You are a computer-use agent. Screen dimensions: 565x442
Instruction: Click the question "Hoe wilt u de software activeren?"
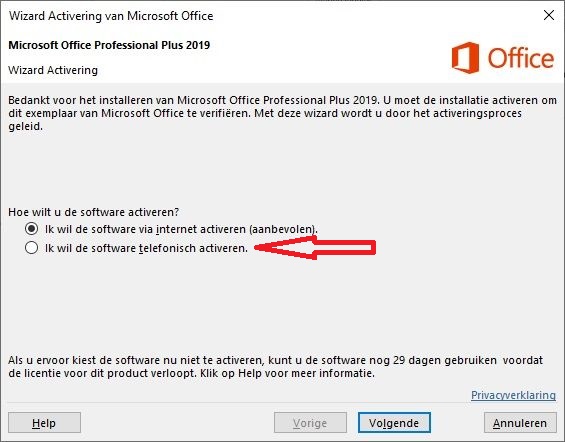[x=94, y=212]
